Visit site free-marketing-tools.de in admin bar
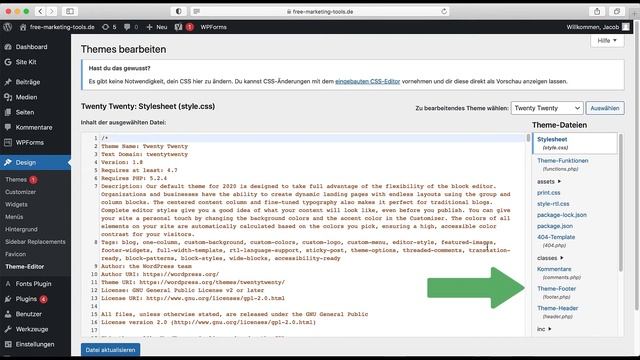 57,27
